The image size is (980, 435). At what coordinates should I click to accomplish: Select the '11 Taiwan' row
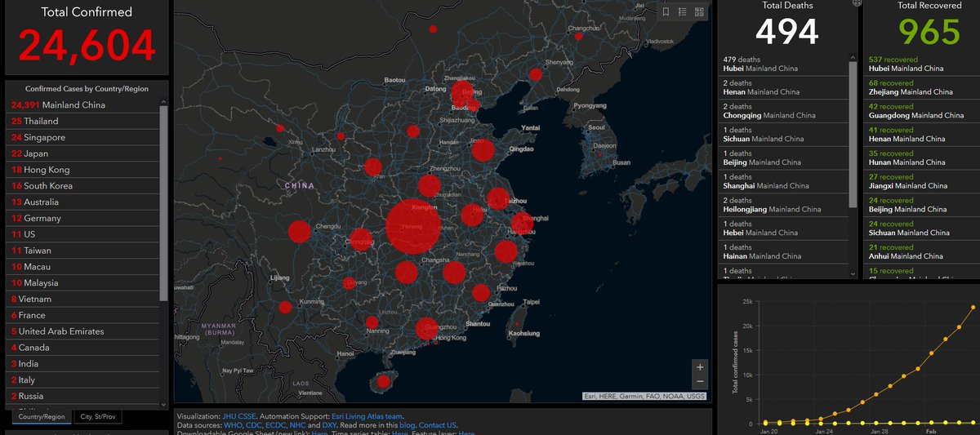82,251
